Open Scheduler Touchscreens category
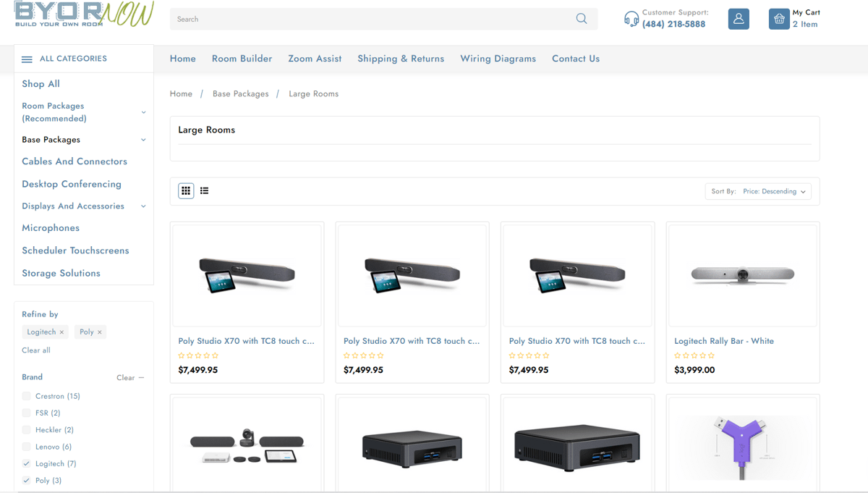This screenshot has height=493, width=868. (75, 250)
